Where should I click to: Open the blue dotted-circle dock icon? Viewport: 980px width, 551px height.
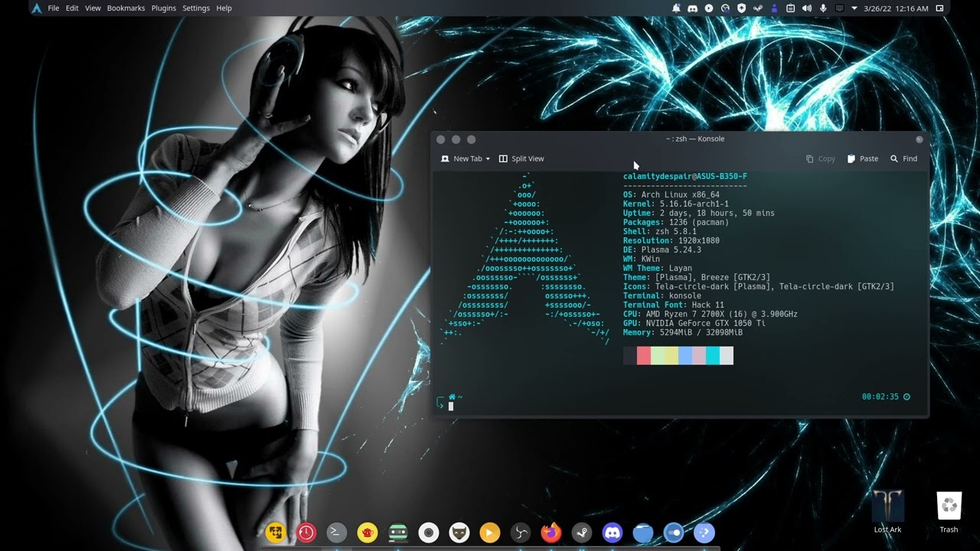click(704, 532)
